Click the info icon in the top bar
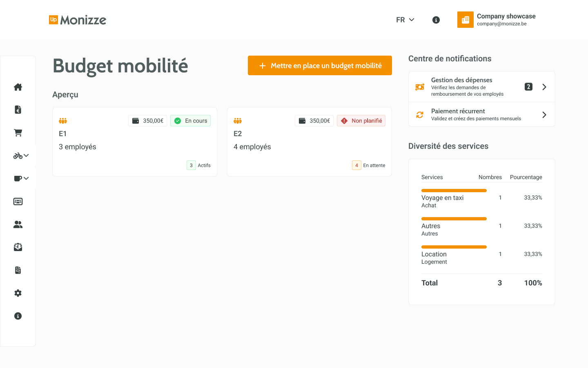588x368 pixels. click(436, 20)
